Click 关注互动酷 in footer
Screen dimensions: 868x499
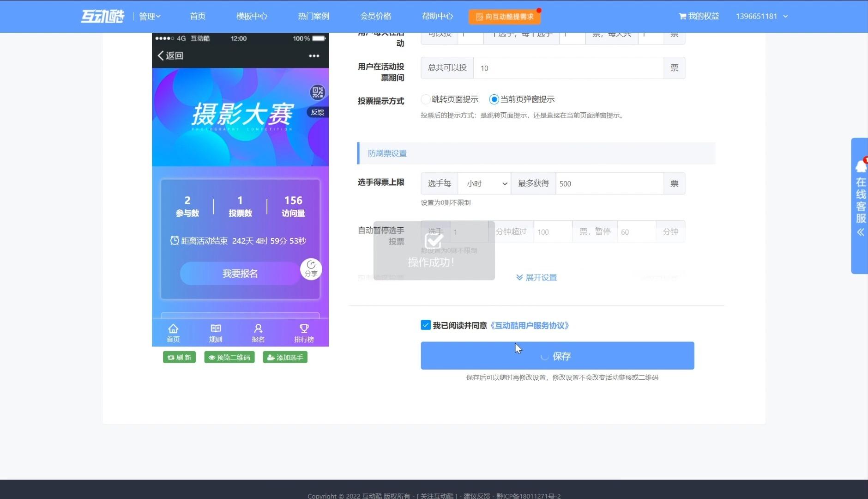pos(437,496)
